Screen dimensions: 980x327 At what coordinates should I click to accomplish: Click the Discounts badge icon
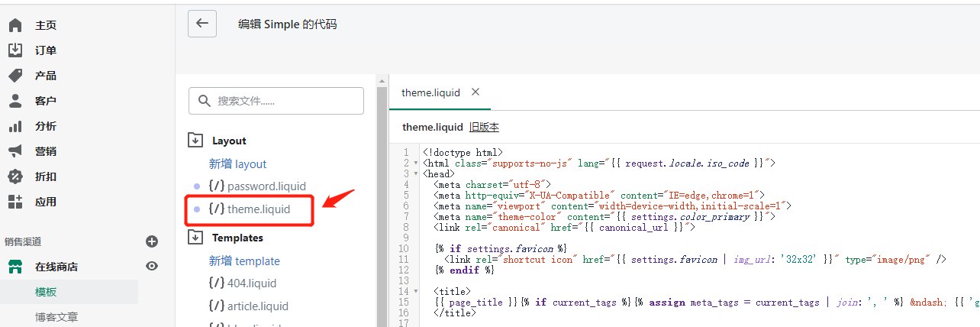(15, 176)
